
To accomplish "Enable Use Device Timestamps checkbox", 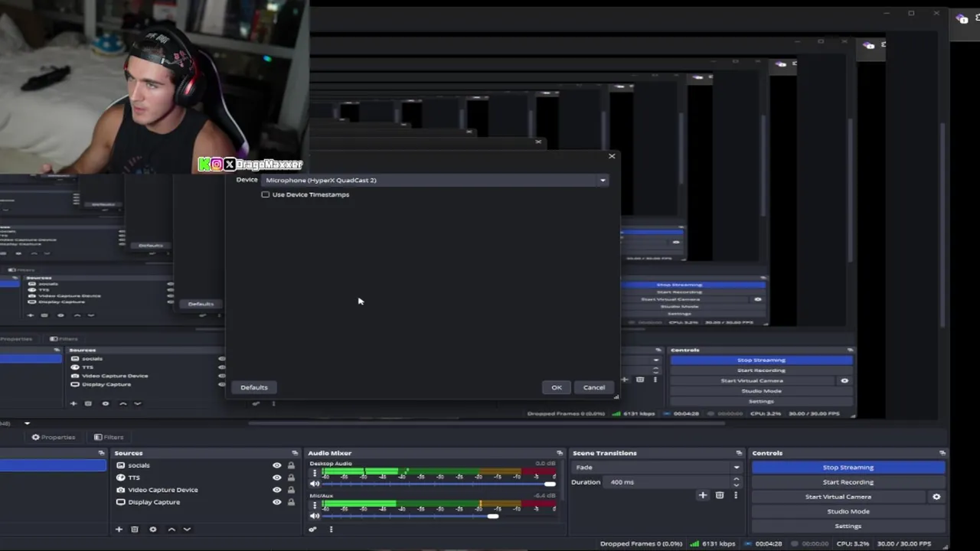I will [x=266, y=194].
